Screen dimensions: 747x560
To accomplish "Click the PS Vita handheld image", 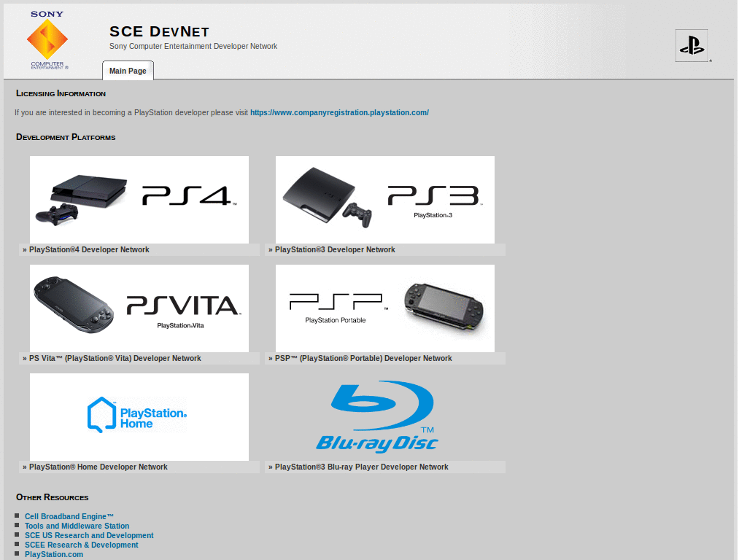I will (139, 308).
